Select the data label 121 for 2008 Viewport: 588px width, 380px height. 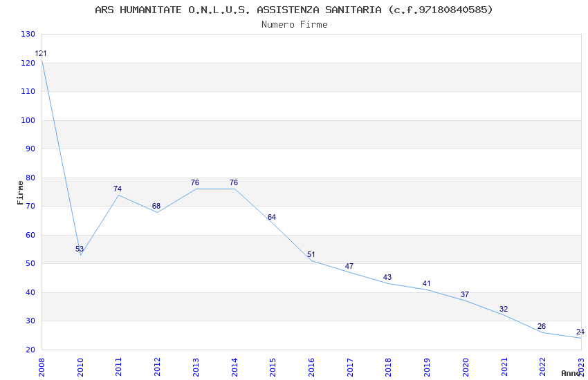click(41, 53)
